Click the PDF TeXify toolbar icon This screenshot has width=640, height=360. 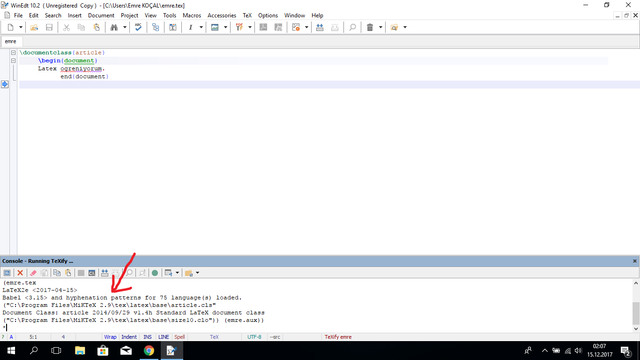pyautogui.click(x=239, y=27)
